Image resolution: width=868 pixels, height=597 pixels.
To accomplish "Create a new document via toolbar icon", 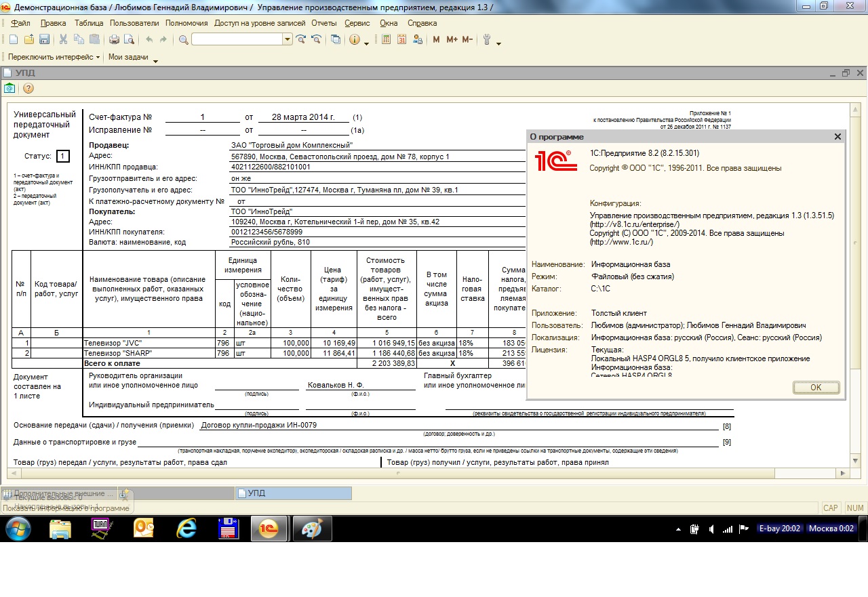I will coord(14,39).
